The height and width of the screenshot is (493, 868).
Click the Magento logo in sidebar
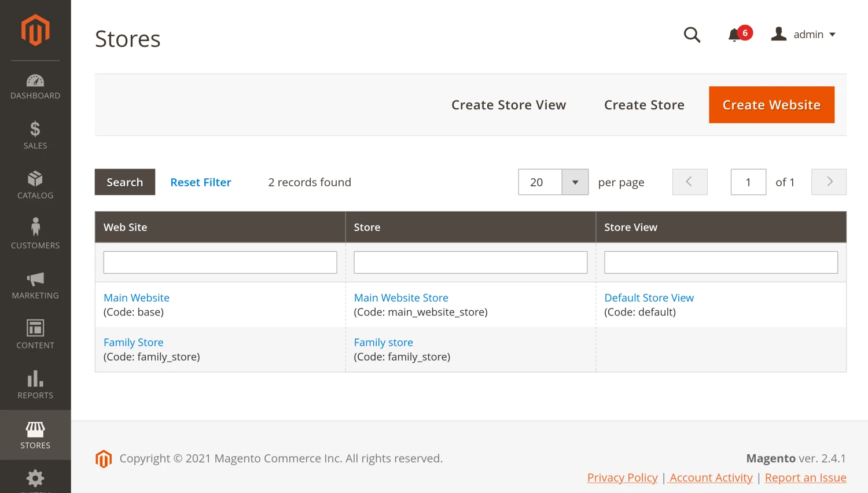click(x=35, y=30)
